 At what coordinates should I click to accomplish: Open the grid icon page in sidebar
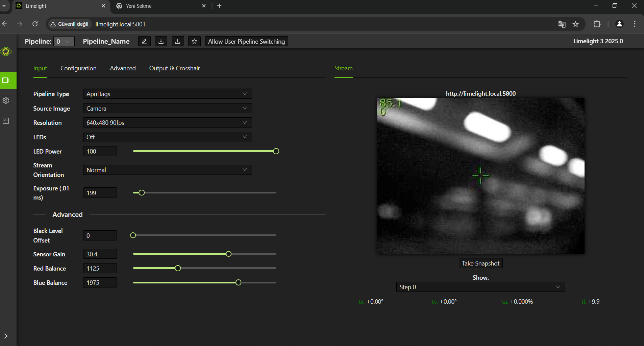6,121
